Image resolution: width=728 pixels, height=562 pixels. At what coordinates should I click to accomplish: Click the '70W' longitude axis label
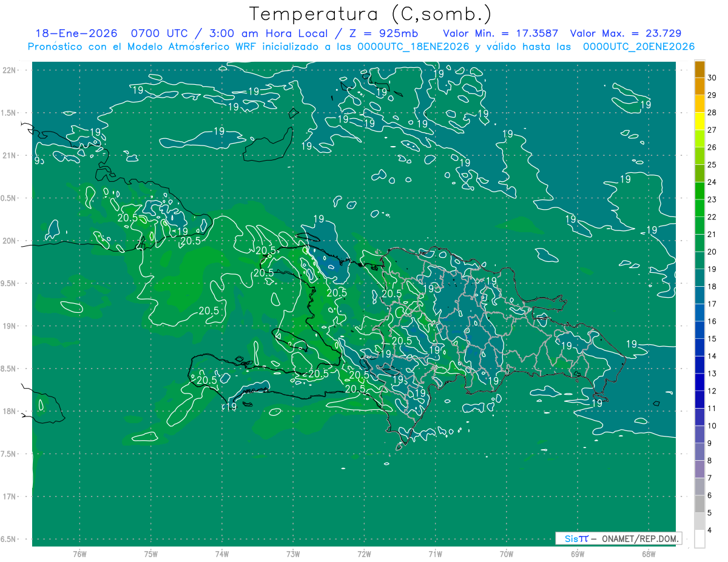point(507,554)
